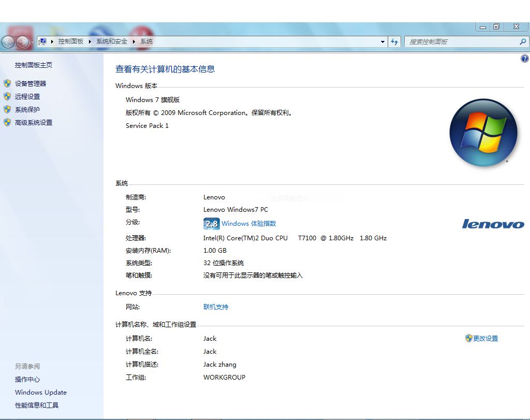Click the lenovo logo image

click(493, 224)
